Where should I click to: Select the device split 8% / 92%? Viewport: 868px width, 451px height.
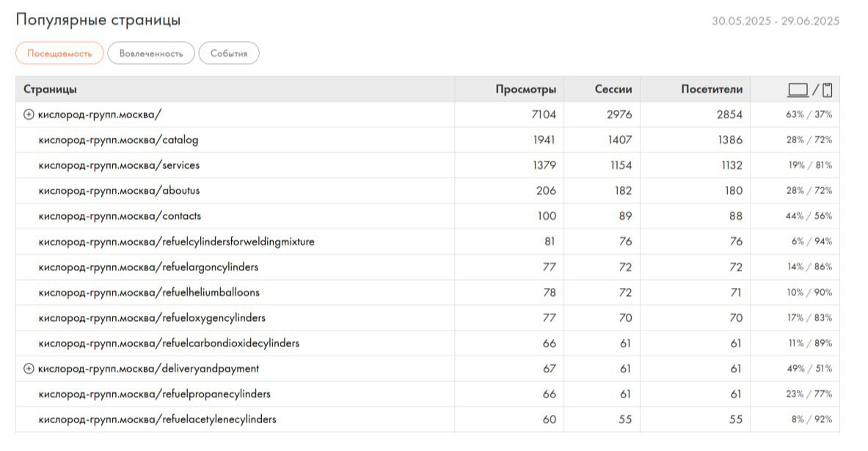(812, 420)
